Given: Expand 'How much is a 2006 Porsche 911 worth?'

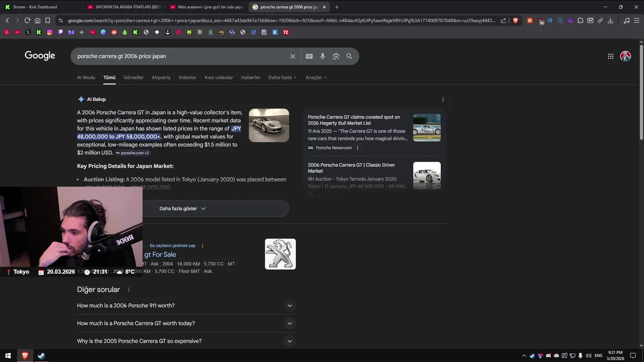Looking at the screenshot, I should (x=186, y=306).
